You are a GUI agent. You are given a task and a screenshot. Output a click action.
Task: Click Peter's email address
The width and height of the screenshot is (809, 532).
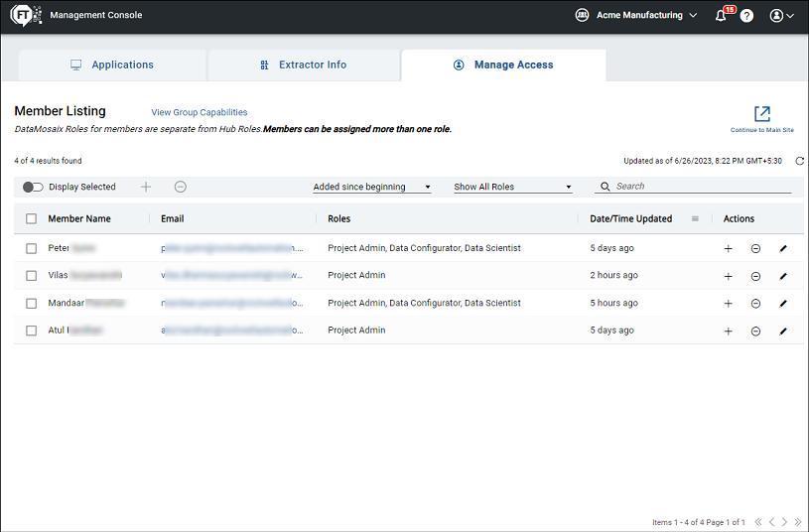click(231, 248)
